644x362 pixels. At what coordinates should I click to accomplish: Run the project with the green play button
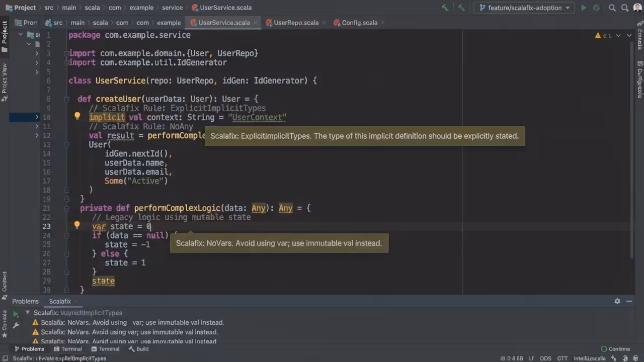[584, 8]
